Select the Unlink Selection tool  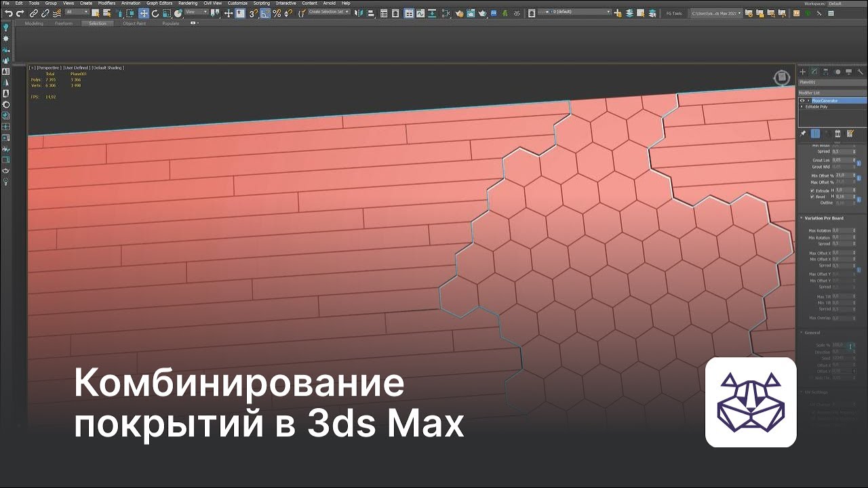(x=45, y=14)
